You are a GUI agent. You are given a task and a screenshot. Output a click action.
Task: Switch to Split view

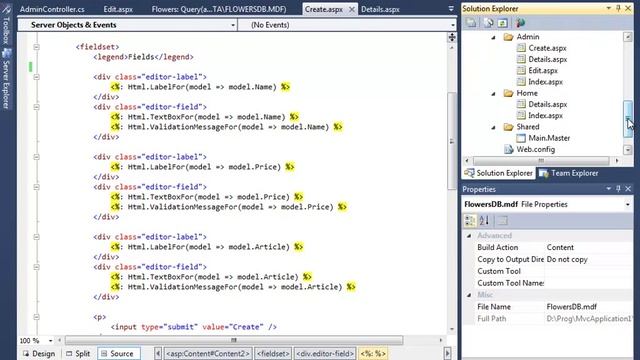[x=78, y=353]
